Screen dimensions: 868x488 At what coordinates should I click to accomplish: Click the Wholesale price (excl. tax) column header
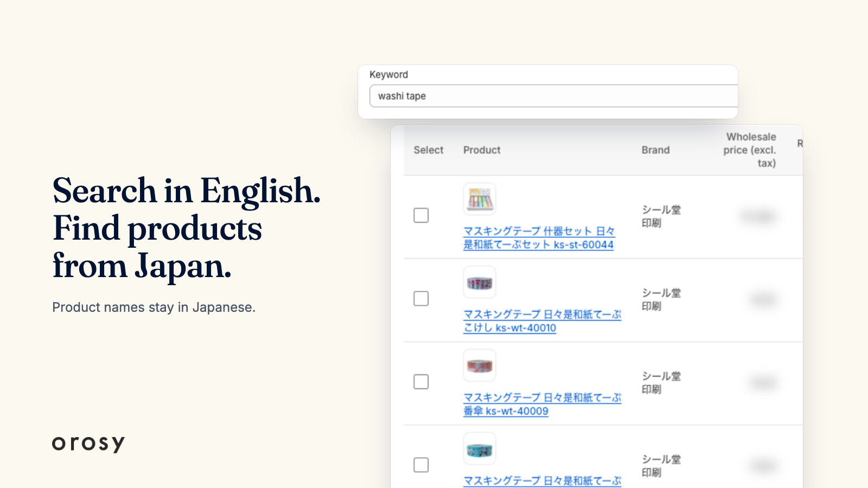tap(750, 150)
